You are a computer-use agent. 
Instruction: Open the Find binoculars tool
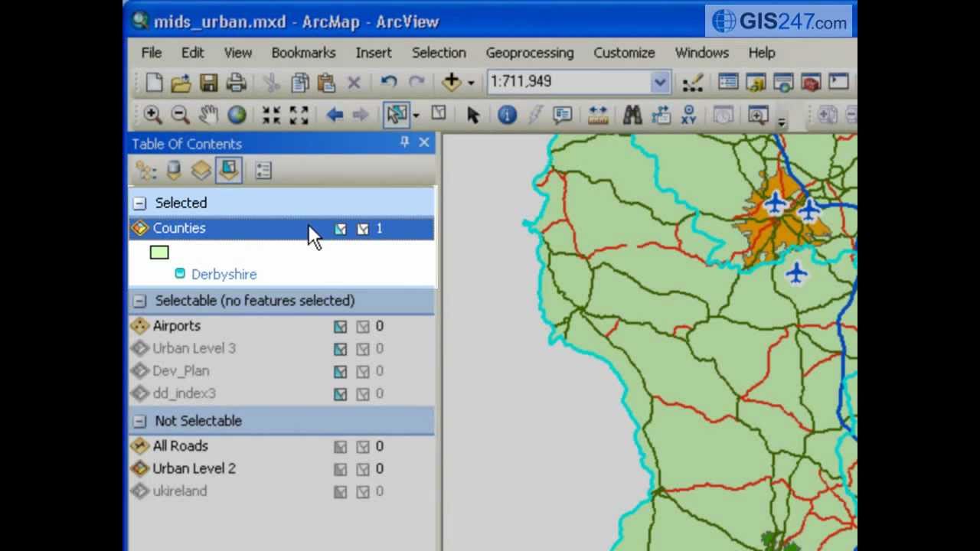pyautogui.click(x=632, y=115)
